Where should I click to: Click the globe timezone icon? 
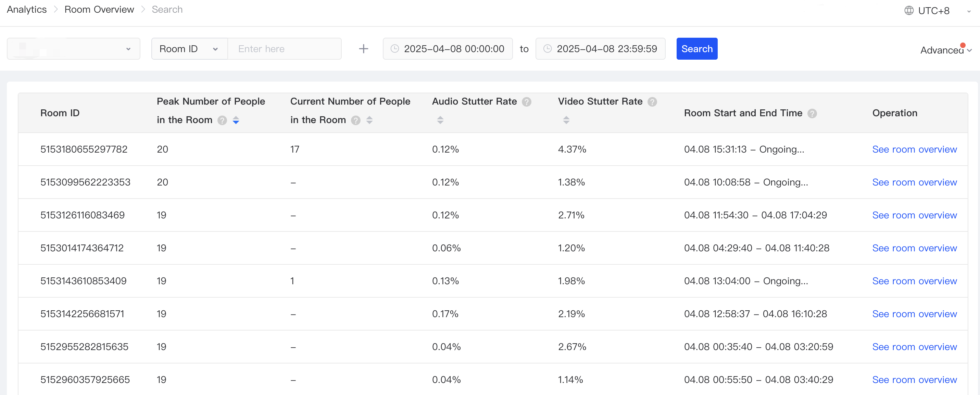[x=908, y=10]
